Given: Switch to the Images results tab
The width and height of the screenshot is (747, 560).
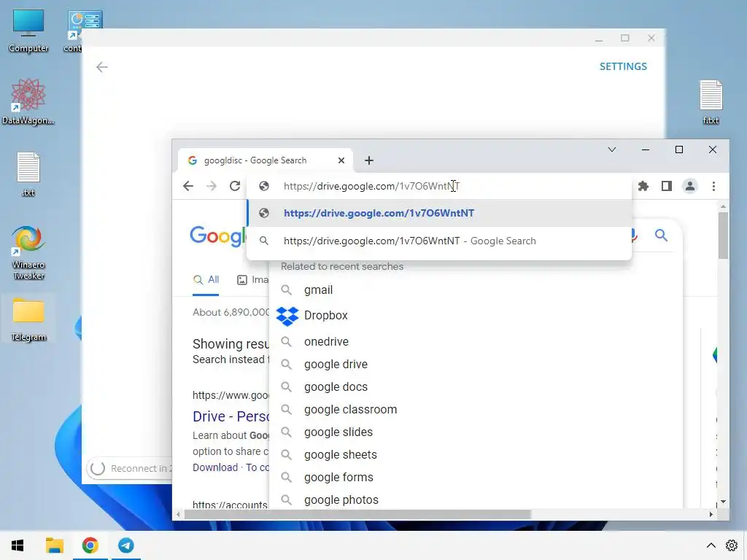Looking at the screenshot, I should [x=253, y=280].
